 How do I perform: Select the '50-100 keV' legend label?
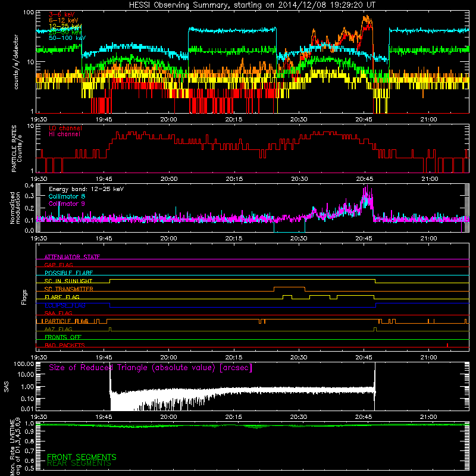[67, 38]
